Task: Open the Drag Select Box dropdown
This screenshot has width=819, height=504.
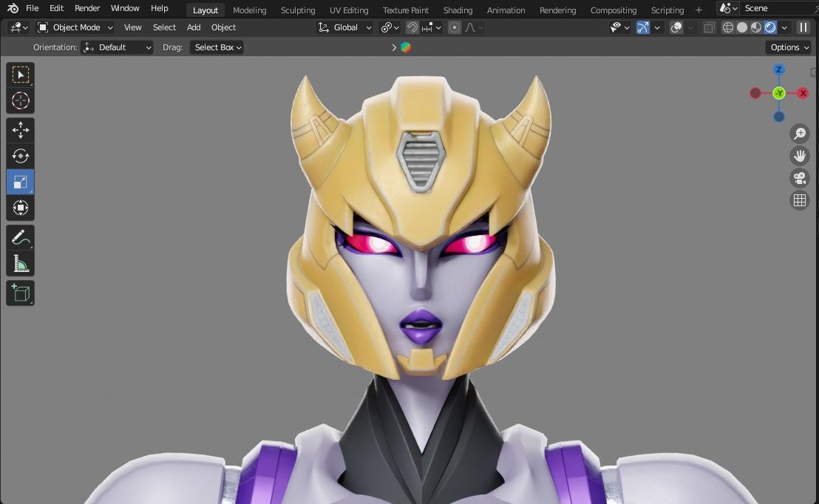Action: (x=217, y=47)
